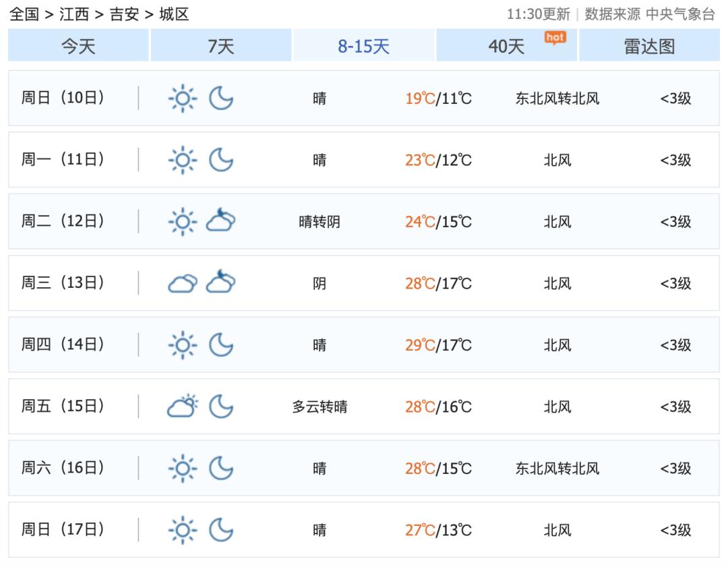Go to 全国 in the breadcrumb
728x567 pixels.
24,14
